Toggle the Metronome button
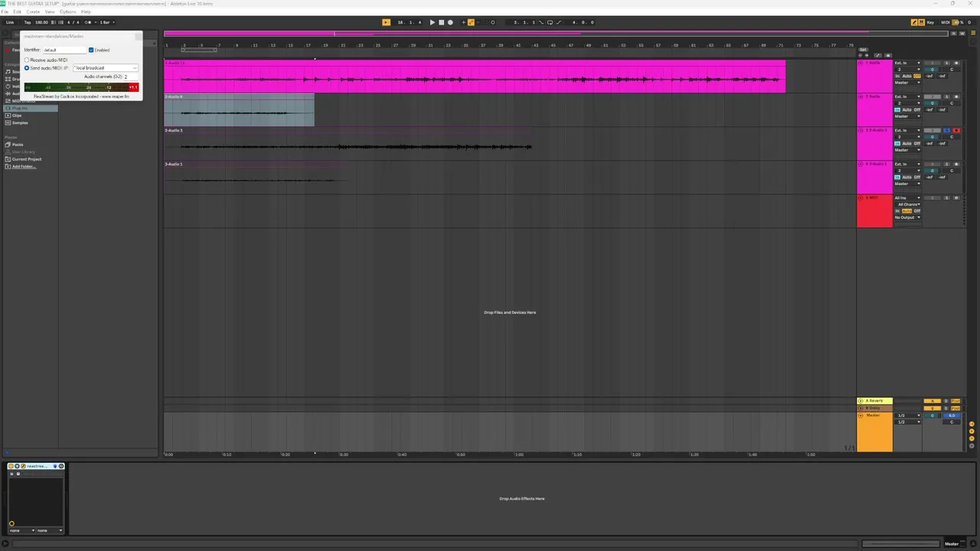Viewport: 980px width, 551px height. pos(88,22)
